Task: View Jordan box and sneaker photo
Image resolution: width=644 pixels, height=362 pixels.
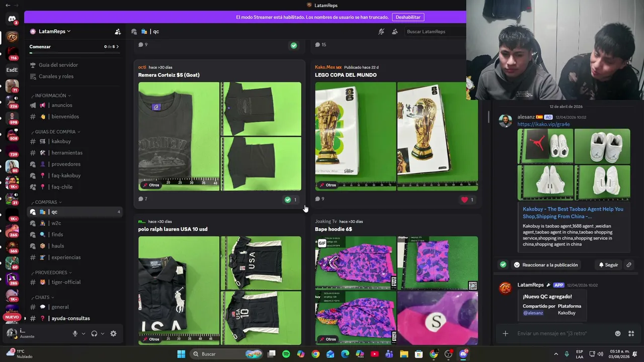Action: click(x=545, y=146)
